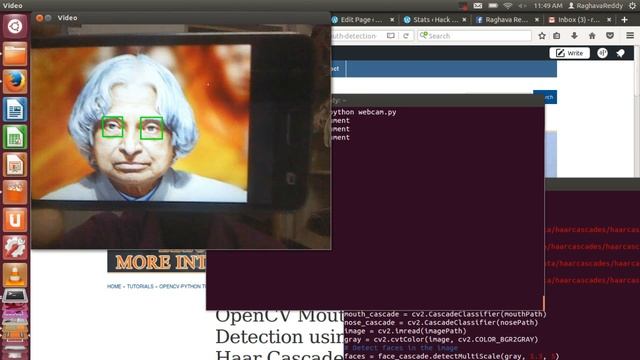Click the Firefox Search field

point(475,36)
